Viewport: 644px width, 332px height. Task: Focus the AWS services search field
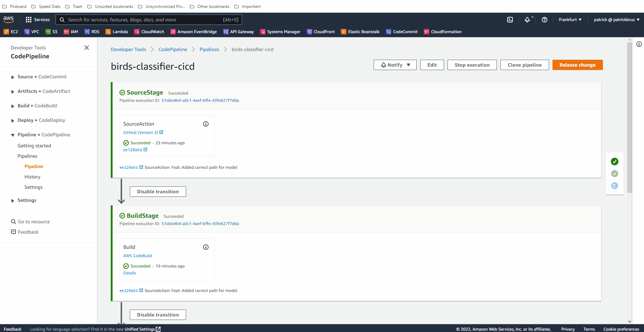coord(149,20)
